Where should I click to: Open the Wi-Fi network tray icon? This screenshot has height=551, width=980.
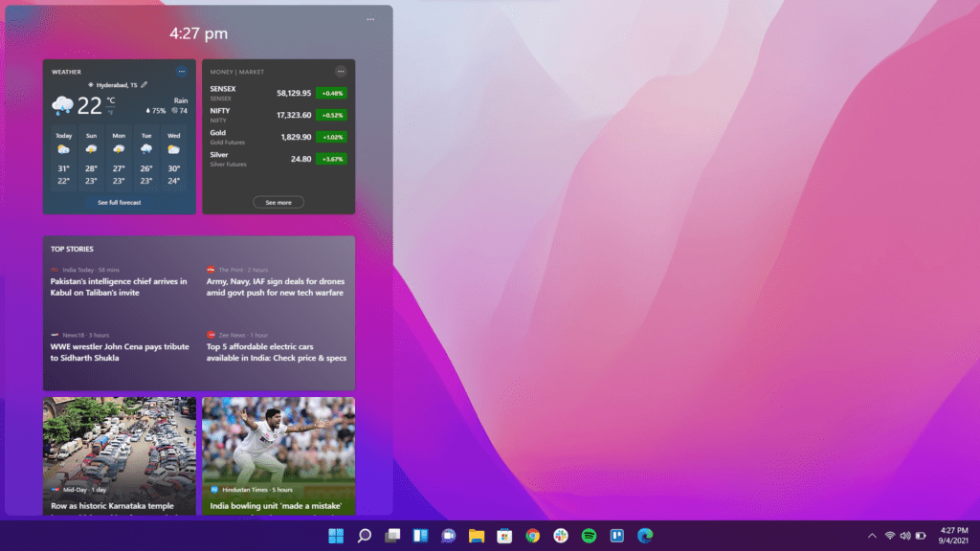click(889, 536)
